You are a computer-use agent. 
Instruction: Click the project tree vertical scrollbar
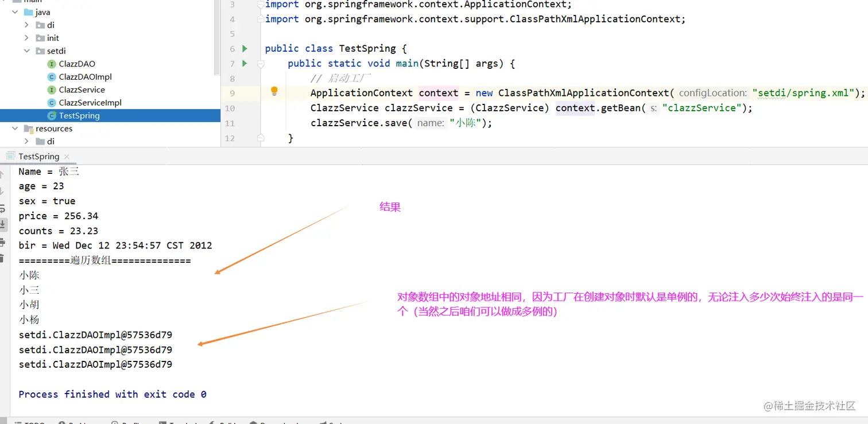click(217, 37)
